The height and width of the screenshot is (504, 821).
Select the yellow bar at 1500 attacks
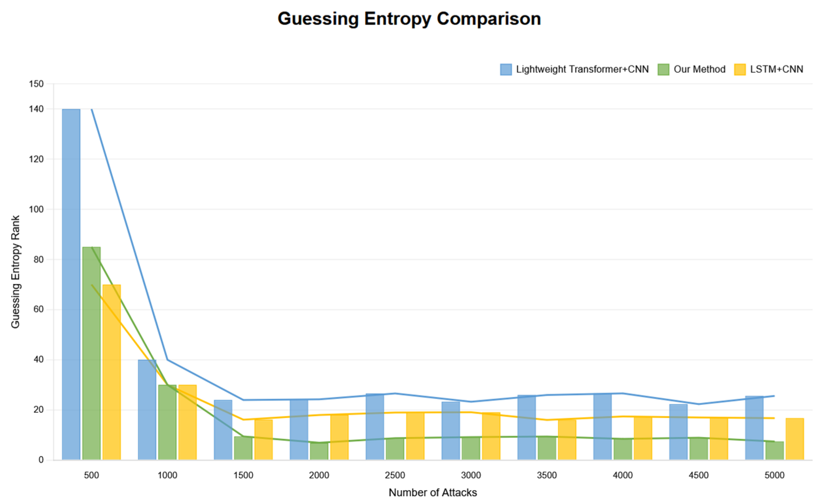(264, 440)
